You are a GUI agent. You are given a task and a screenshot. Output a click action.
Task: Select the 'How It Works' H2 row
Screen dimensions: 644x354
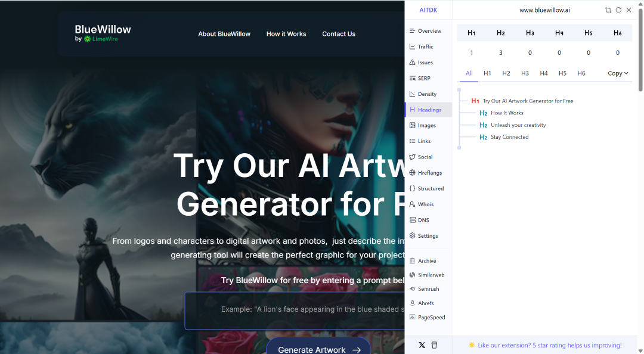[501, 113]
